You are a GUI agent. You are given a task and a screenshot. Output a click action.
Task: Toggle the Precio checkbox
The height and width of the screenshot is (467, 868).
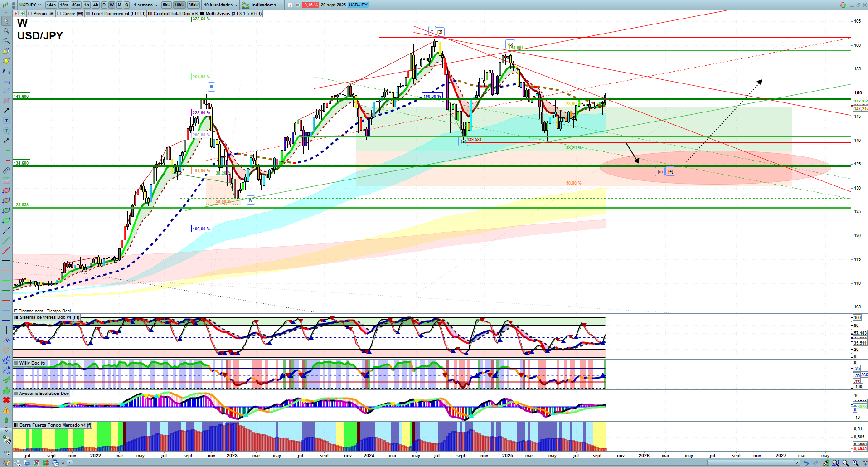[30, 14]
